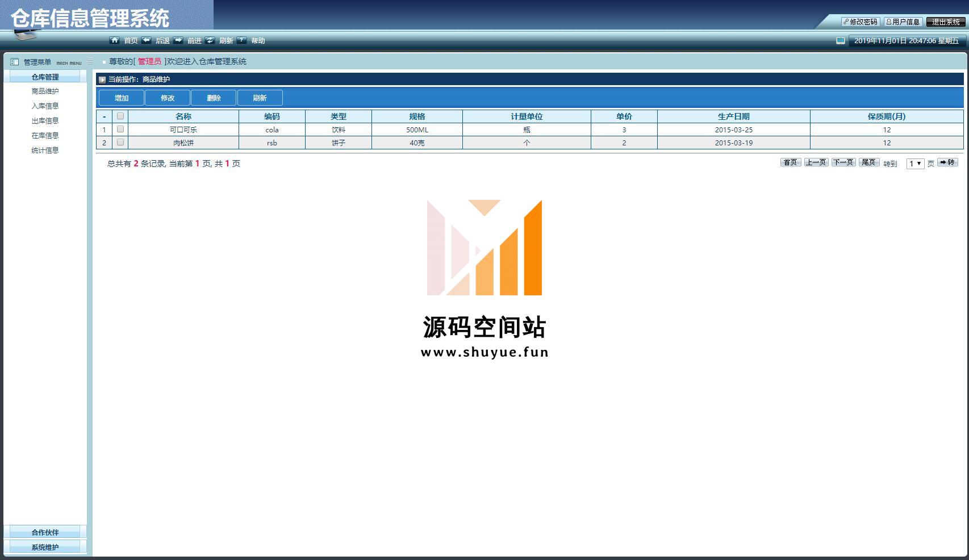The height and width of the screenshot is (560, 969).
Task: Click the help question-mark (帮助) icon
Action: click(x=242, y=40)
